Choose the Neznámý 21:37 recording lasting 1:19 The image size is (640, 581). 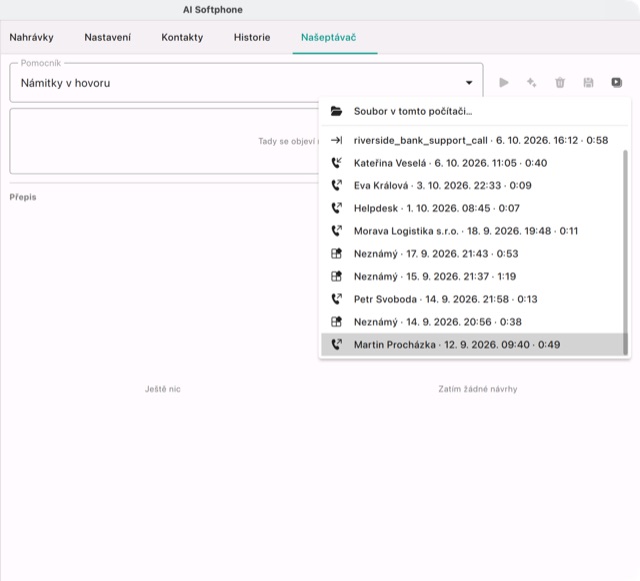pyautogui.click(x=472, y=276)
